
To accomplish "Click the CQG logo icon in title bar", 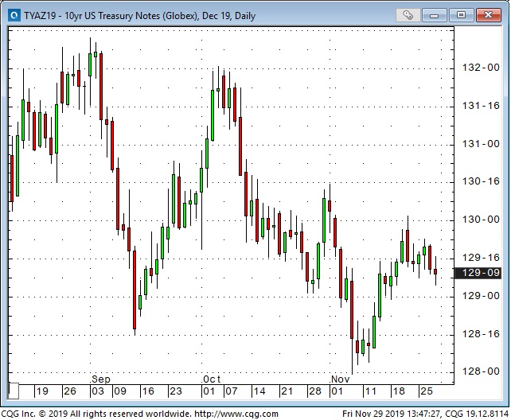I will (x=14, y=15).
